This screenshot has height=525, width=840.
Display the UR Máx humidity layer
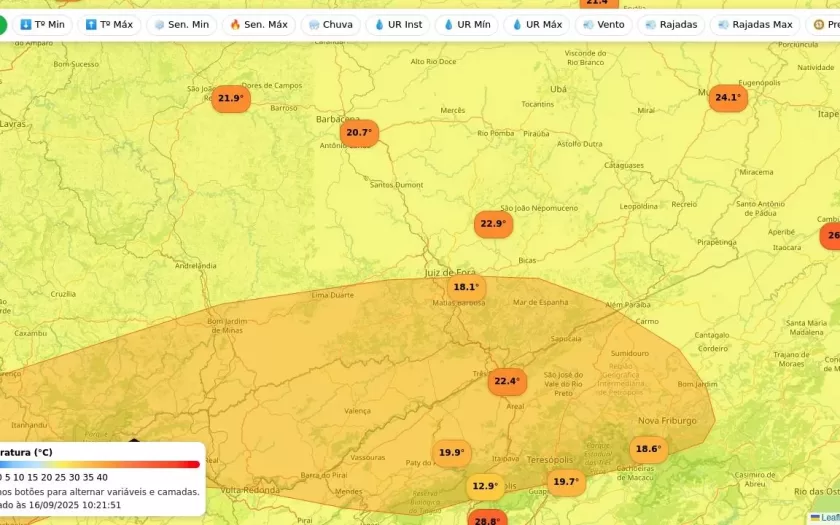coord(536,24)
